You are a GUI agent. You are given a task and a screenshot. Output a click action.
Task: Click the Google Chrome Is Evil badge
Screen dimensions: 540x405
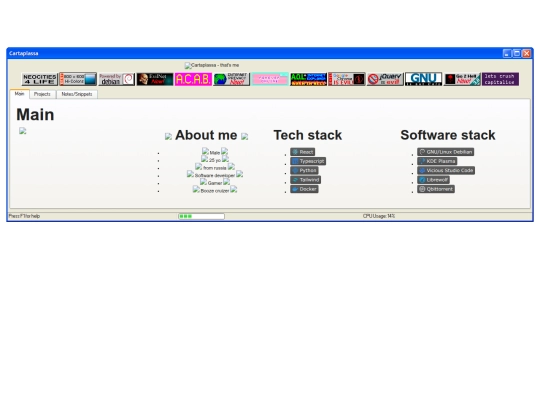click(x=346, y=79)
